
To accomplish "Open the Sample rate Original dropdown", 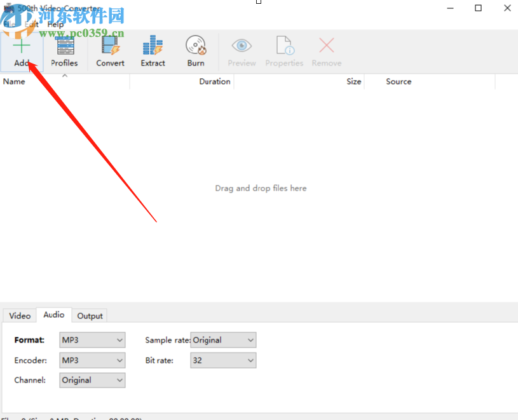I will click(x=223, y=340).
